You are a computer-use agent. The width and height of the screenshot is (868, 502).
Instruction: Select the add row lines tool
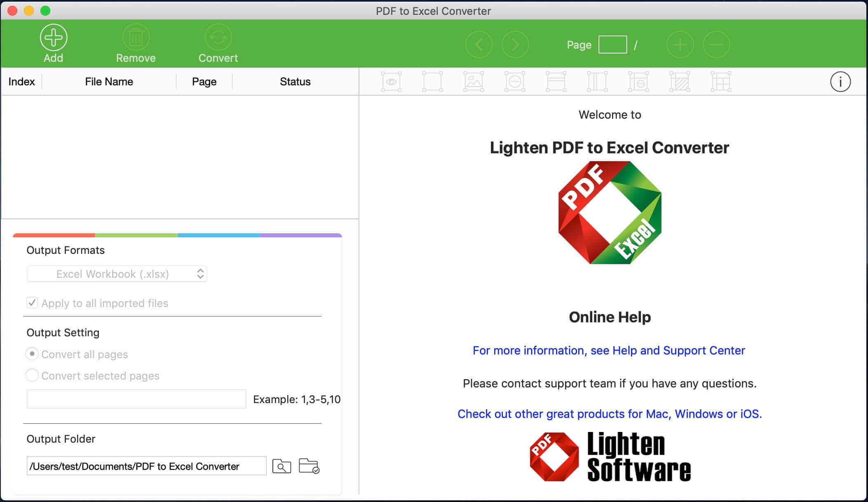click(556, 82)
